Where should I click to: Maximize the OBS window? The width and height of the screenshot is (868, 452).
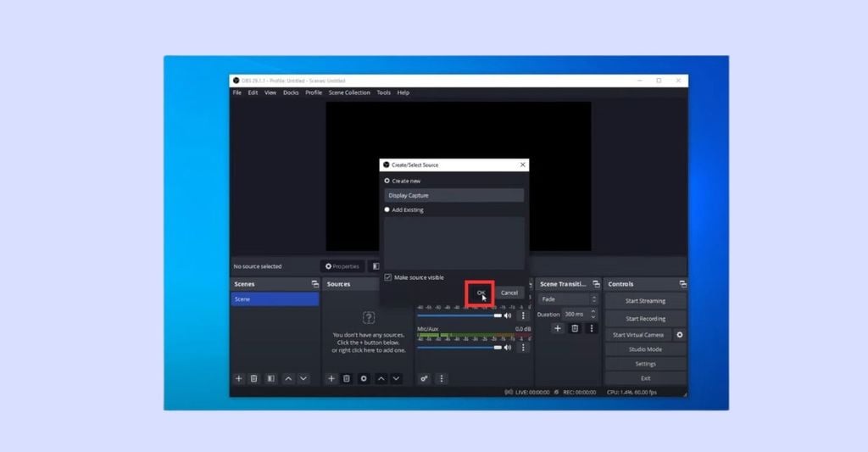pyautogui.click(x=659, y=81)
